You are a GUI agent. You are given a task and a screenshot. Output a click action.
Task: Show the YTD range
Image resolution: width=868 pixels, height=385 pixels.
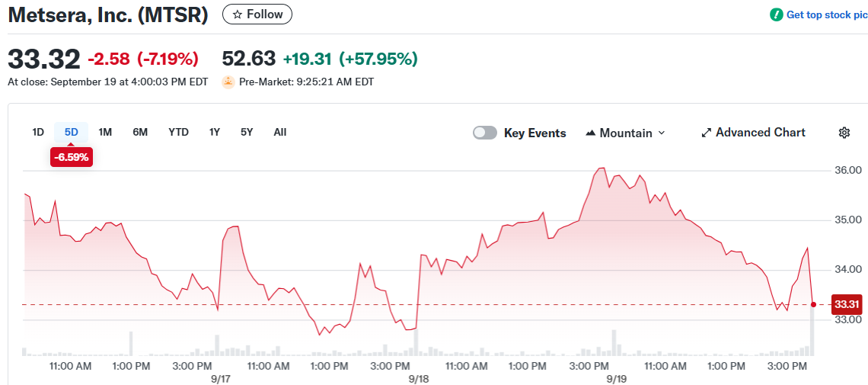coord(178,133)
